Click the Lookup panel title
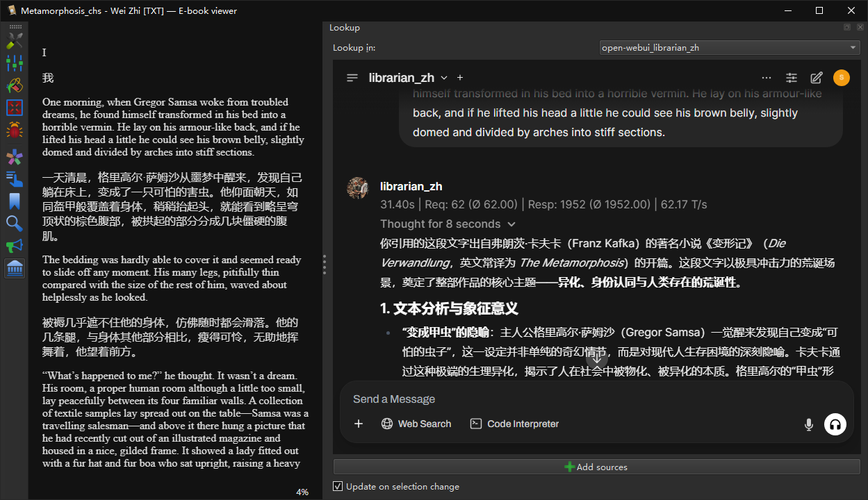The width and height of the screenshot is (868, 500). coord(345,27)
